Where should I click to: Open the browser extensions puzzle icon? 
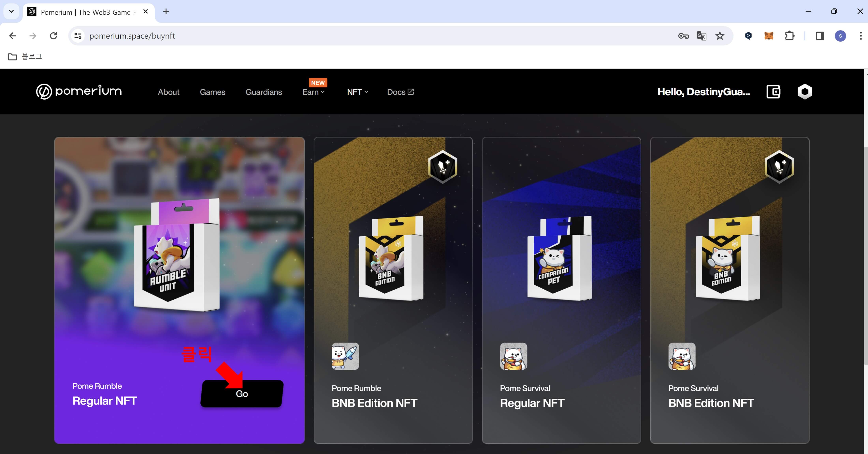[789, 36]
